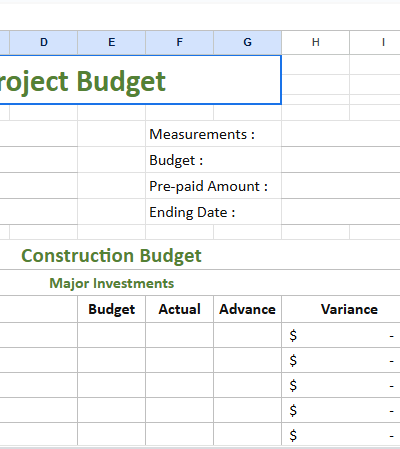400x449 pixels.
Task: Click the Pre-paid Amount : label
Action: tap(208, 186)
